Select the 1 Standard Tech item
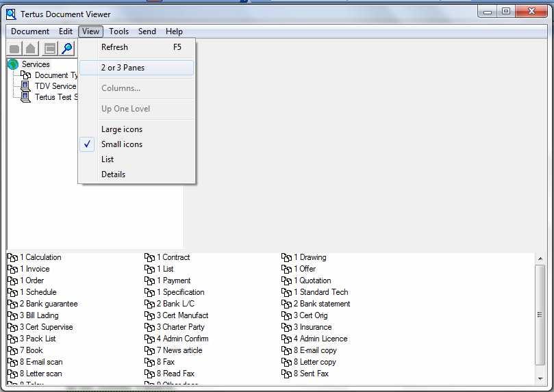The width and height of the screenshot is (554, 392). point(315,292)
